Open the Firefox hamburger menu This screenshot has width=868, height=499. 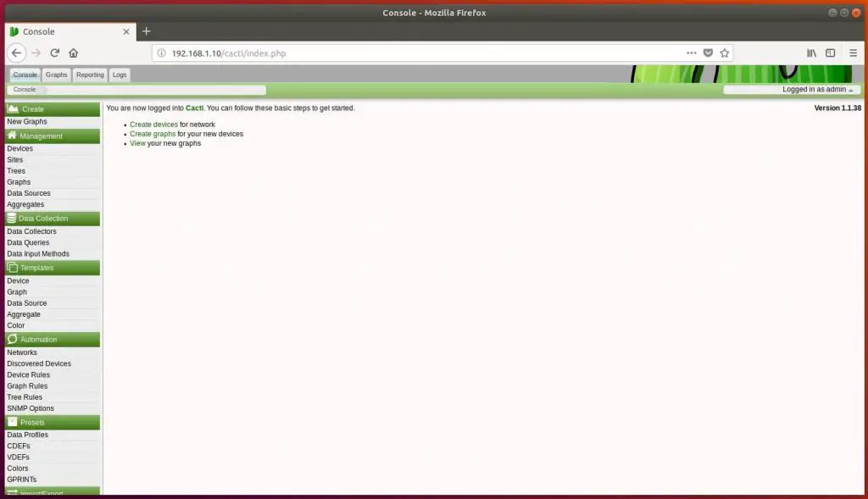click(852, 53)
